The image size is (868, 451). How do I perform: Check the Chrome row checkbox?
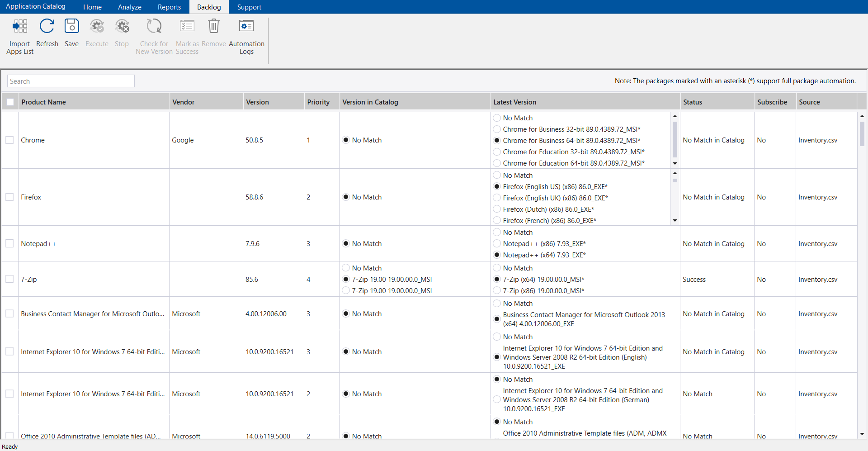pos(9,140)
